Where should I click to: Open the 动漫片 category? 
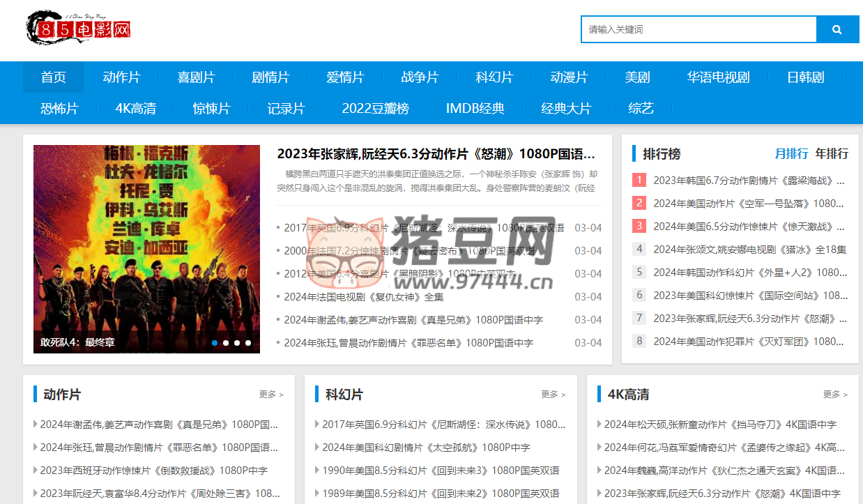pyautogui.click(x=569, y=77)
